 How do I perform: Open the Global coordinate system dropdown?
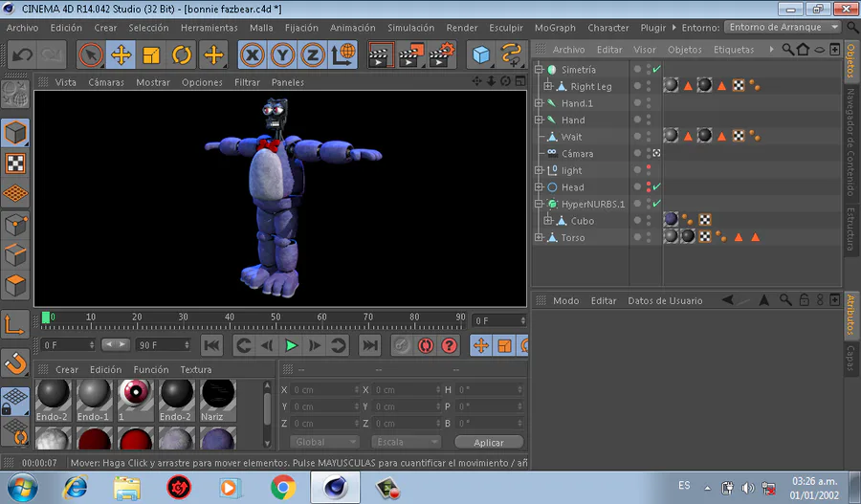pyautogui.click(x=324, y=442)
